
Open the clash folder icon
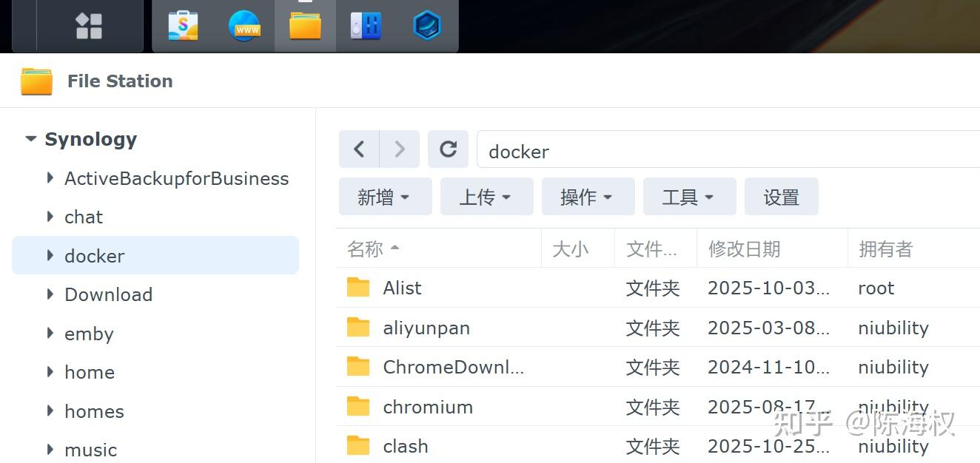358,446
